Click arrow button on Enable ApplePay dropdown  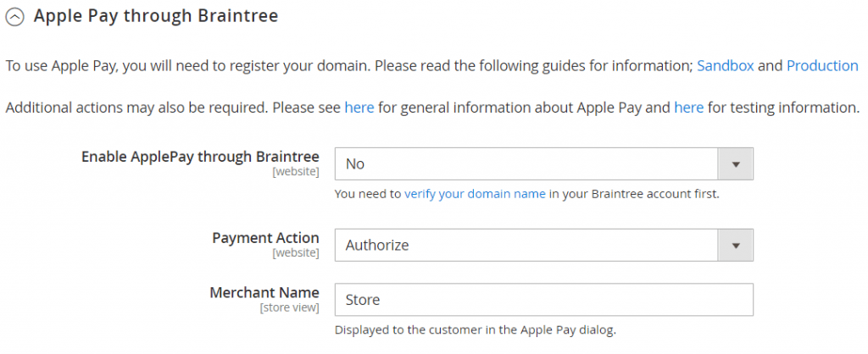pyautogui.click(x=736, y=164)
